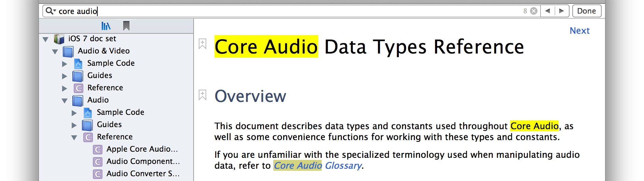Click the Core Audio Data Types Reference title
Viewport: 644px width, 181px height.
(x=369, y=47)
